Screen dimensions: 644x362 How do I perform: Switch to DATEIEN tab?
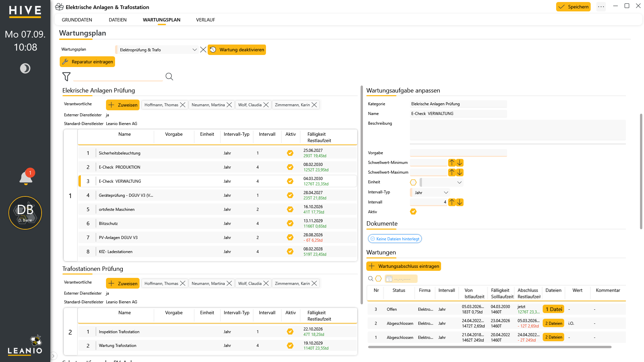click(x=118, y=20)
